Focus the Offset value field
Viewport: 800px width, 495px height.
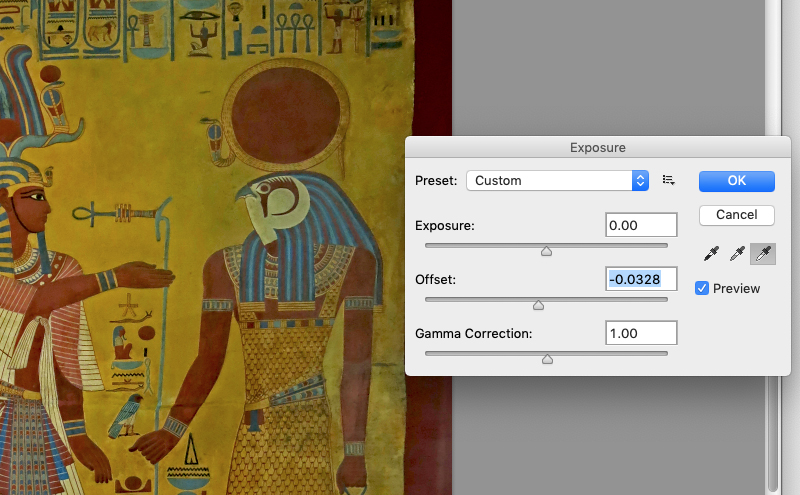click(x=641, y=279)
